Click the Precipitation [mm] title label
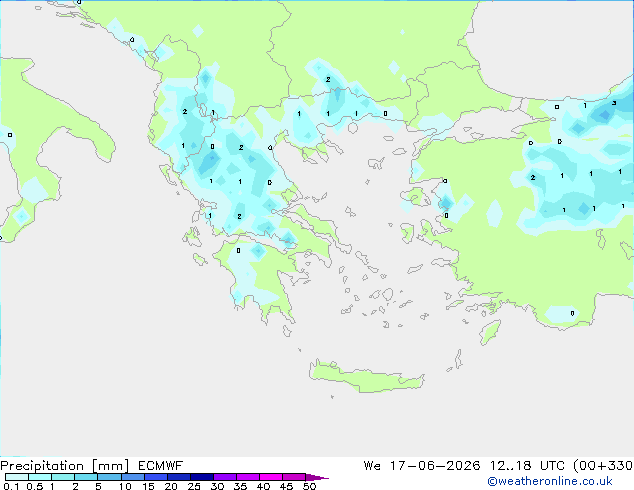 pos(64,466)
